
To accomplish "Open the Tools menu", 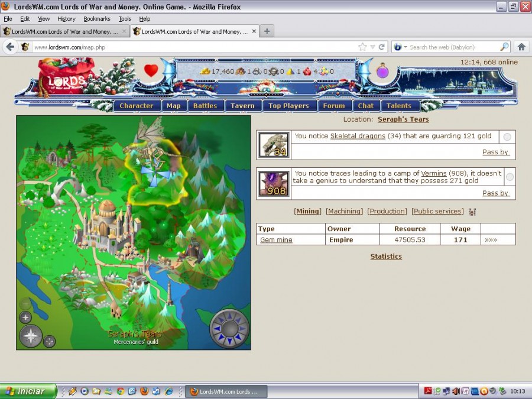I will tap(125, 19).
